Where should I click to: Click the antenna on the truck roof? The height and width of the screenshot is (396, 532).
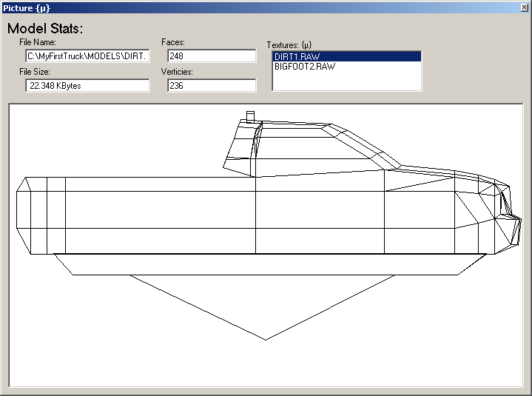click(x=250, y=116)
